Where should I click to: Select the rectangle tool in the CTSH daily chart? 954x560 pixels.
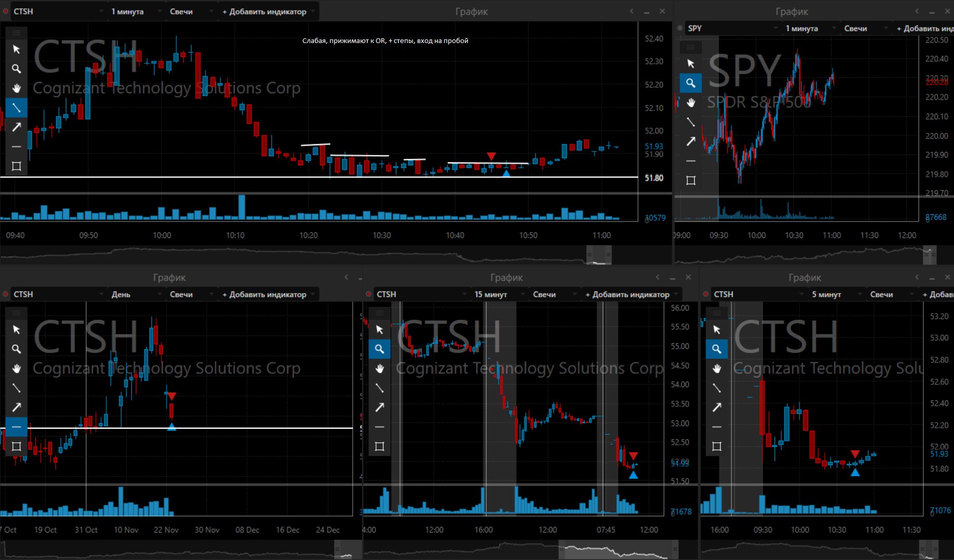(16, 446)
